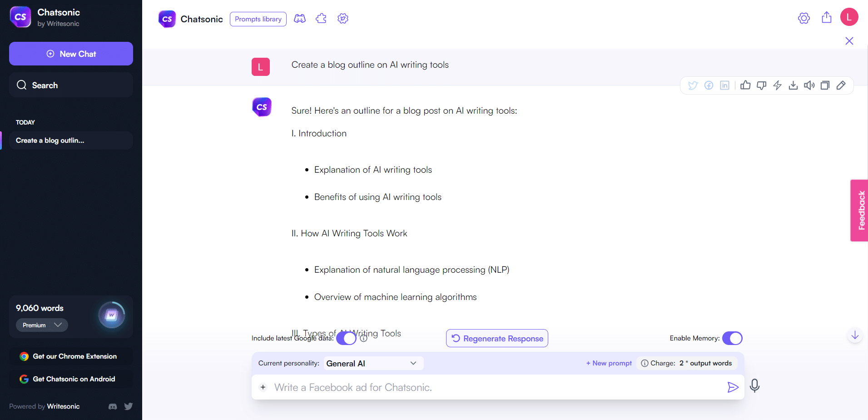Share response on LinkedIn icon
Image resolution: width=868 pixels, height=420 pixels.
725,85
